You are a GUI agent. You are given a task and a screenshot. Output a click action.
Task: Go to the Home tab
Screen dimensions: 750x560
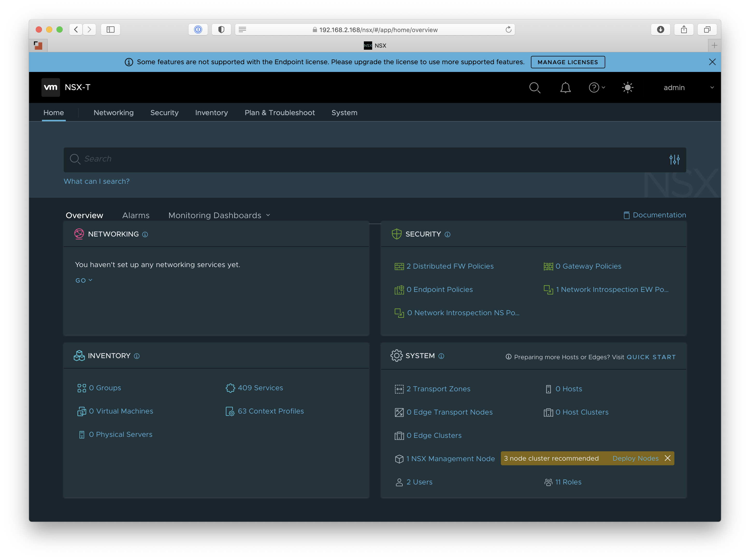click(x=54, y=113)
